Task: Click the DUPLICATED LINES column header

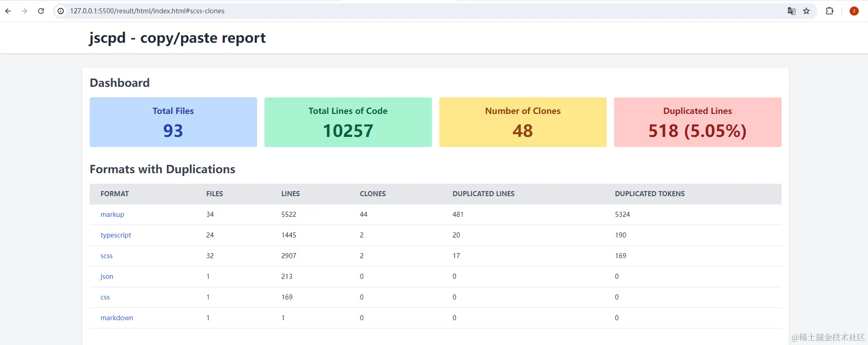Action: [483, 194]
